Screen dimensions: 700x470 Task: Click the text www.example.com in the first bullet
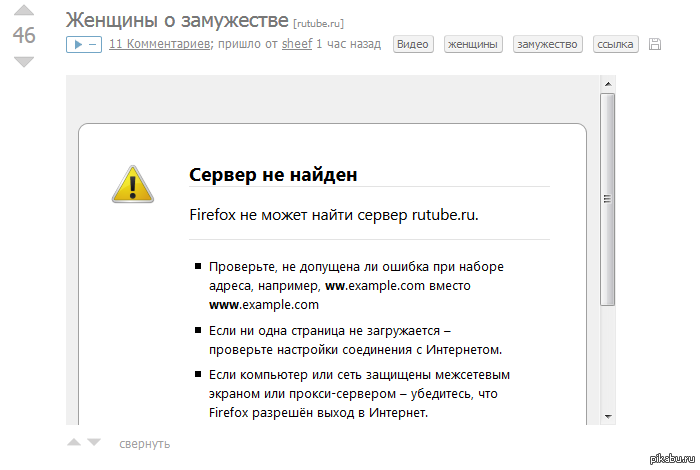pos(264,304)
